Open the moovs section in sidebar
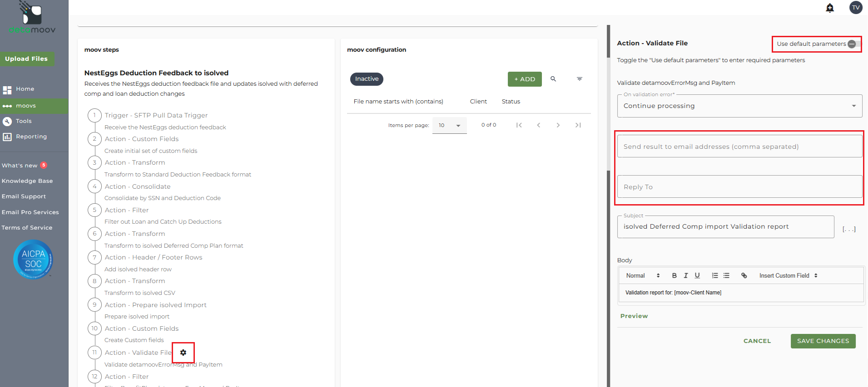 tap(34, 106)
